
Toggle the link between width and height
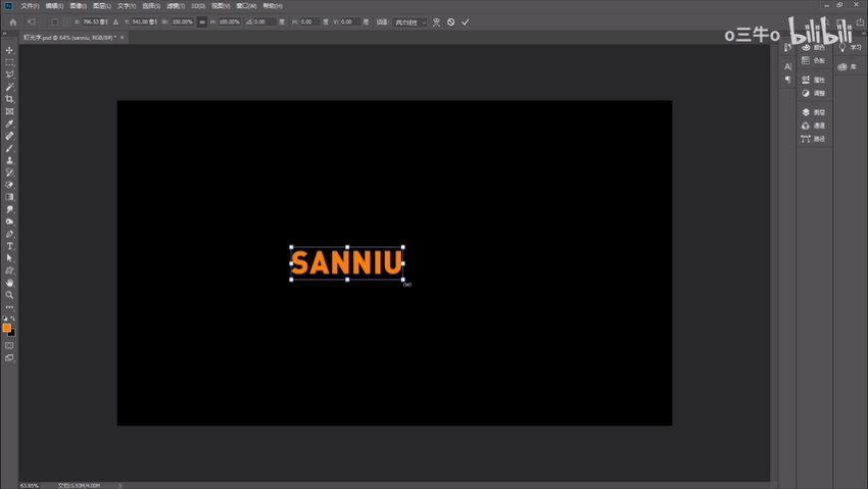click(203, 21)
